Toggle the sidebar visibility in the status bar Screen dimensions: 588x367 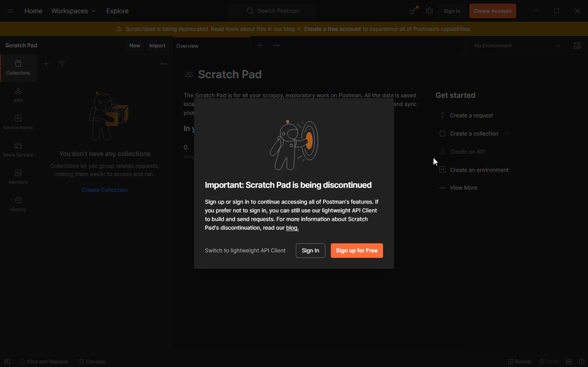click(7, 361)
